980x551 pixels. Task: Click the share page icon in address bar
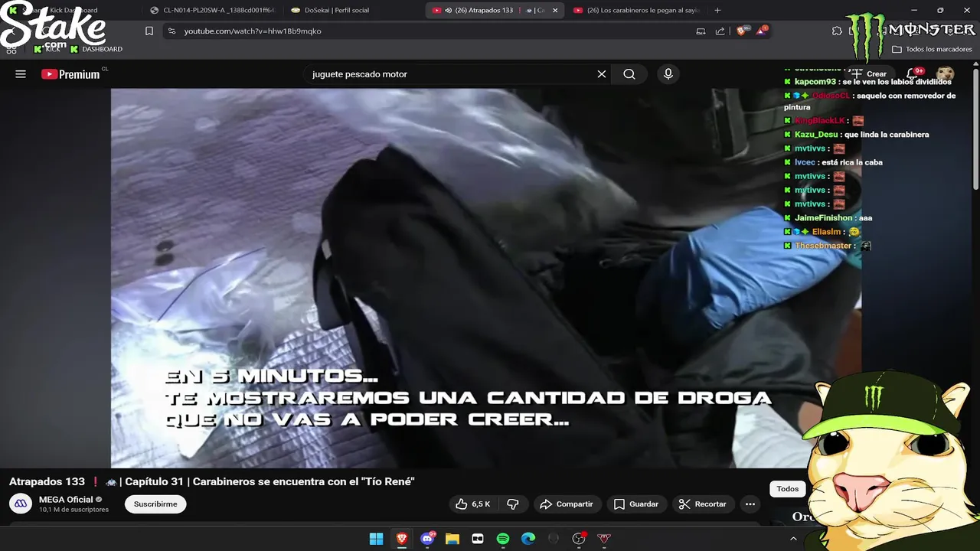720,31
